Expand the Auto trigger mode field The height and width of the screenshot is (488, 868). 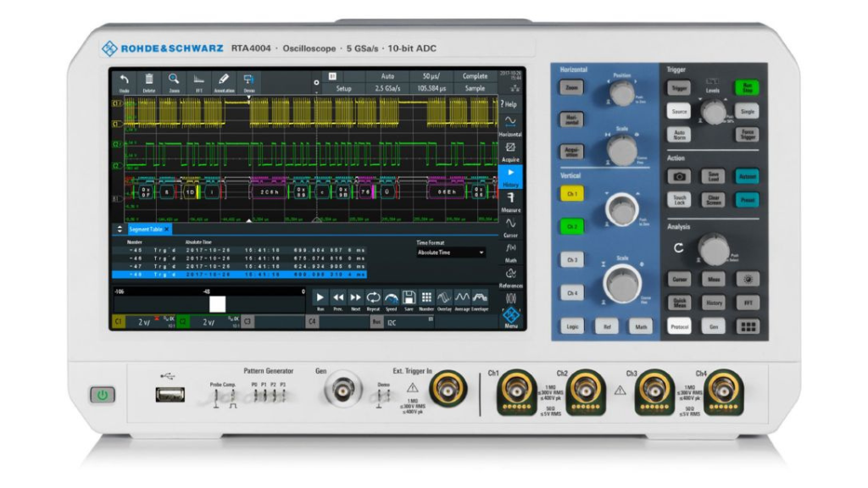click(x=387, y=76)
